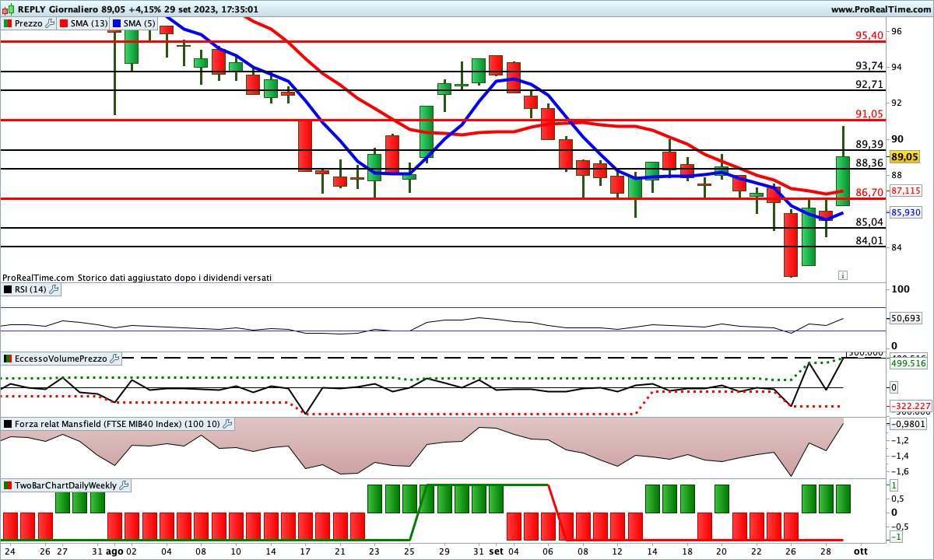Click the info icon near the price chart bottom
The width and height of the screenshot is (934, 560).
pos(843,275)
